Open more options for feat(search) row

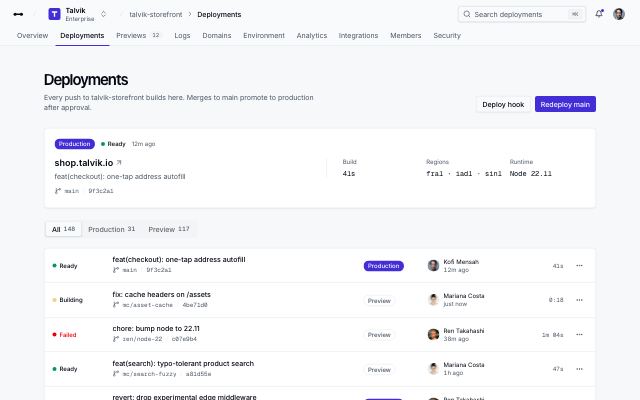(579, 369)
